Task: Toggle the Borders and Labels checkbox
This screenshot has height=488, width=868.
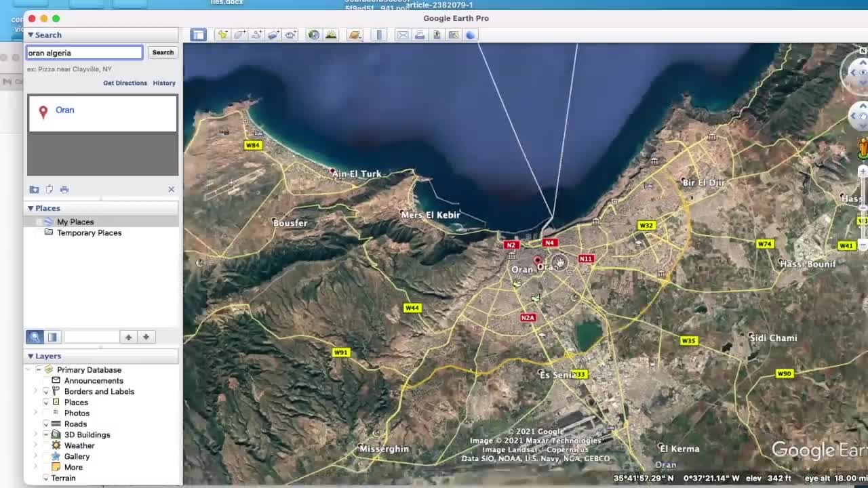Action: point(46,391)
